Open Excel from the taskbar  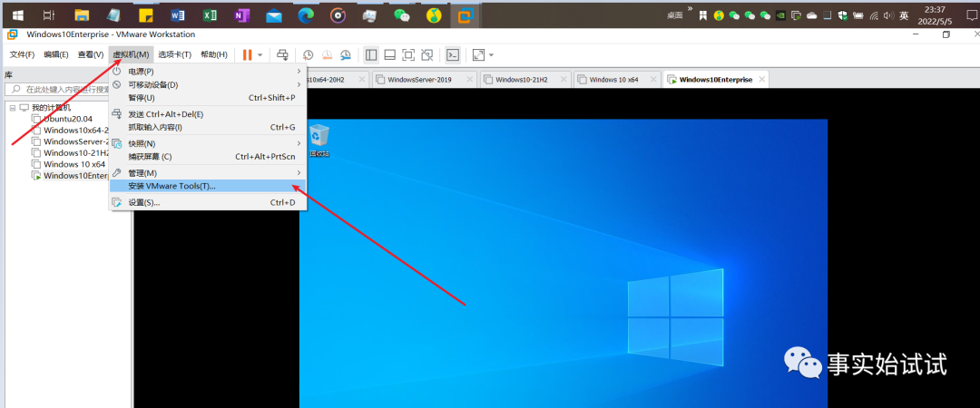(210, 15)
